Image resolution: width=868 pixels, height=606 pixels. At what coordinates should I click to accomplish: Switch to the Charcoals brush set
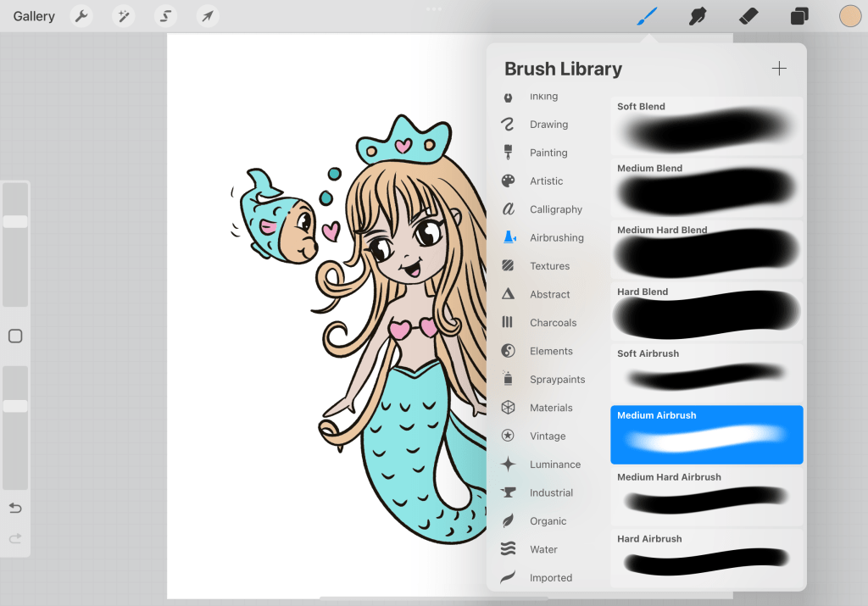click(x=553, y=323)
